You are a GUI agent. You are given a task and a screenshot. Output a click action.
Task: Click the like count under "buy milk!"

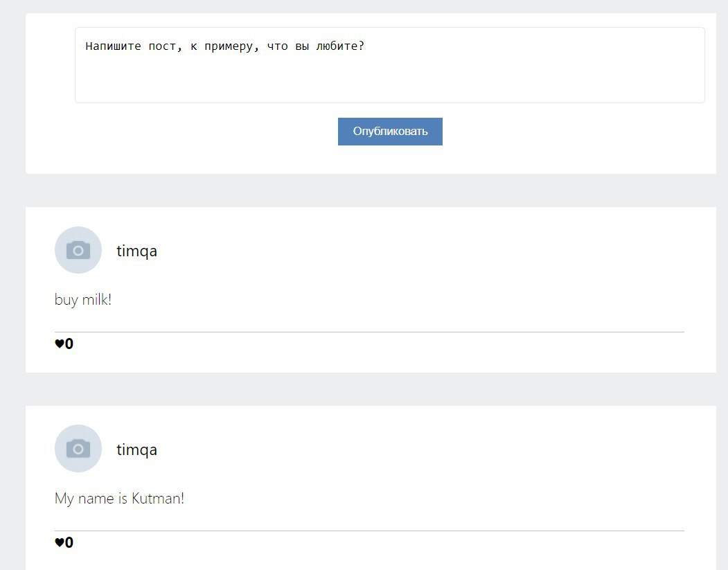(69, 344)
